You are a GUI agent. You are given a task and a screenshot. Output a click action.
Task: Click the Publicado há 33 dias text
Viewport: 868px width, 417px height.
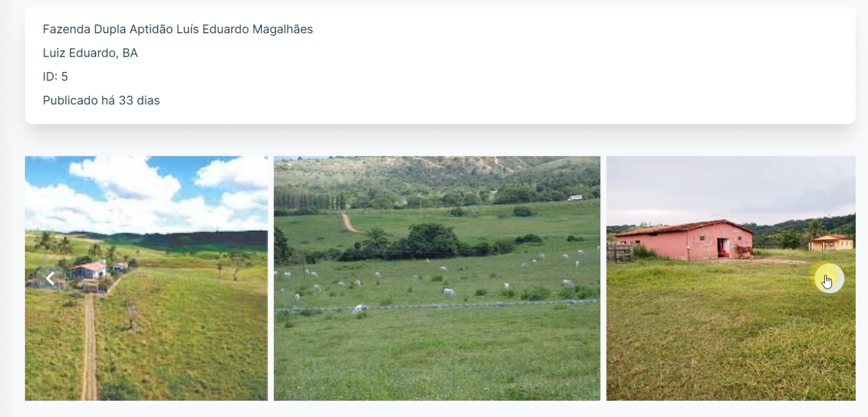coord(101,100)
